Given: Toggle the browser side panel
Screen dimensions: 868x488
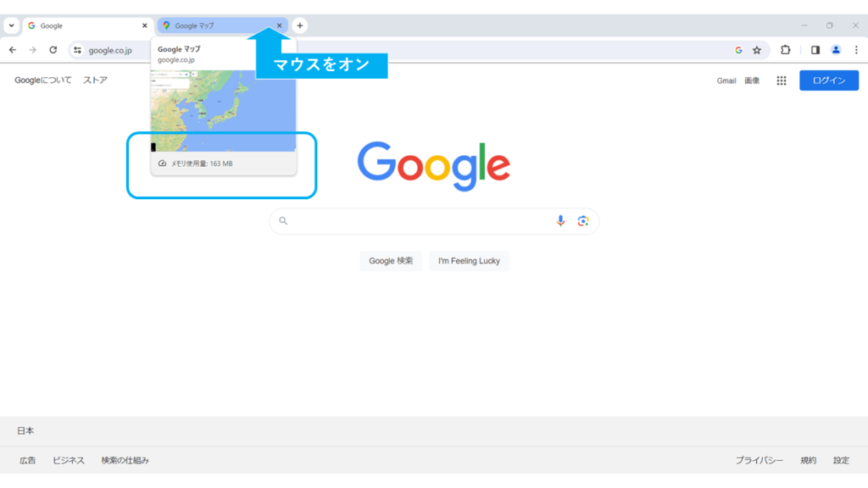Looking at the screenshot, I should coord(815,50).
